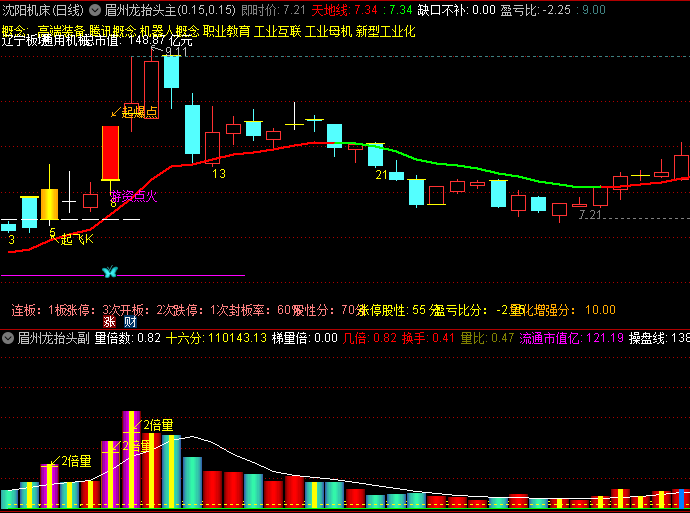
Task: Open the 工业互联 concept link
Action: [278, 31]
